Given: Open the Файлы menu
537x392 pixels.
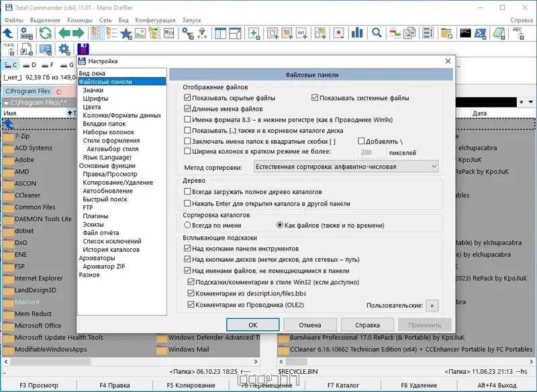Looking at the screenshot, I should pos(13,20).
